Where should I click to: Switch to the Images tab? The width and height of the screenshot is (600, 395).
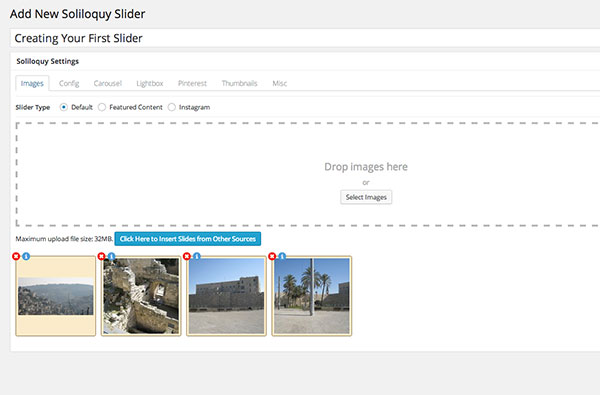[32, 83]
